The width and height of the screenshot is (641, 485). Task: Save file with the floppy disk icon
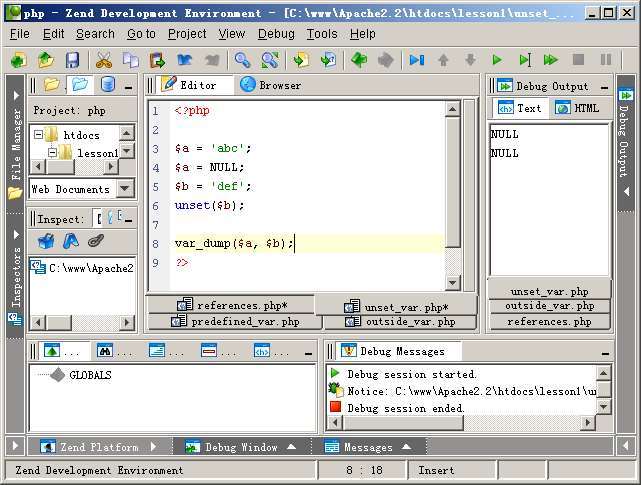coord(73,61)
